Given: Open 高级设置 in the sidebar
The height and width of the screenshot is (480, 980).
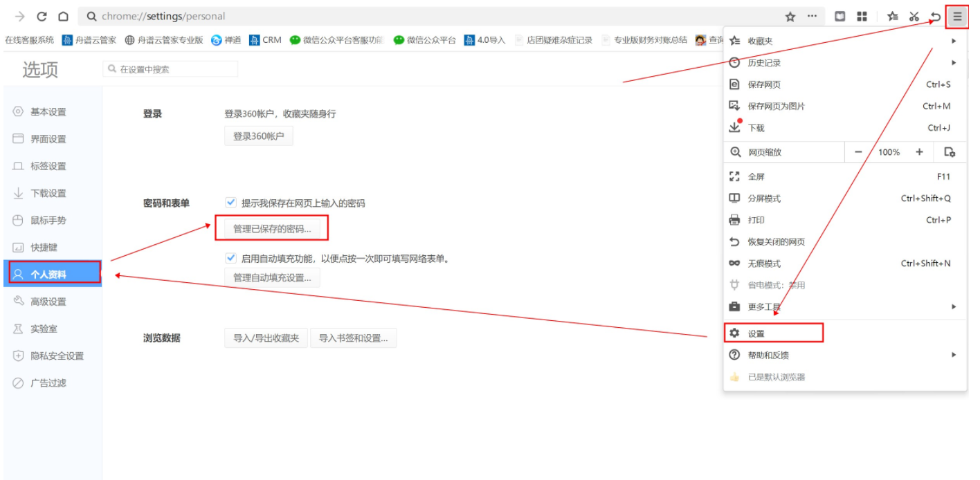Looking at the screenshot, I should (48, 302).
